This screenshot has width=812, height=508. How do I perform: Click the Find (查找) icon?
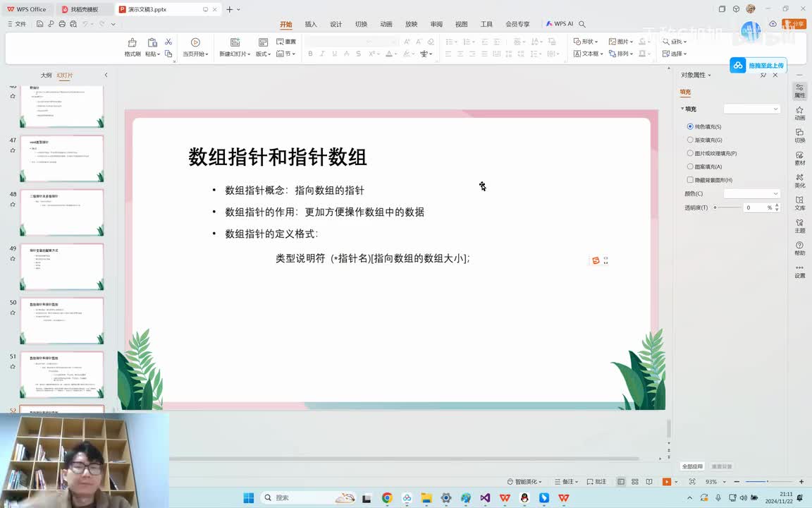click(666, 42)
